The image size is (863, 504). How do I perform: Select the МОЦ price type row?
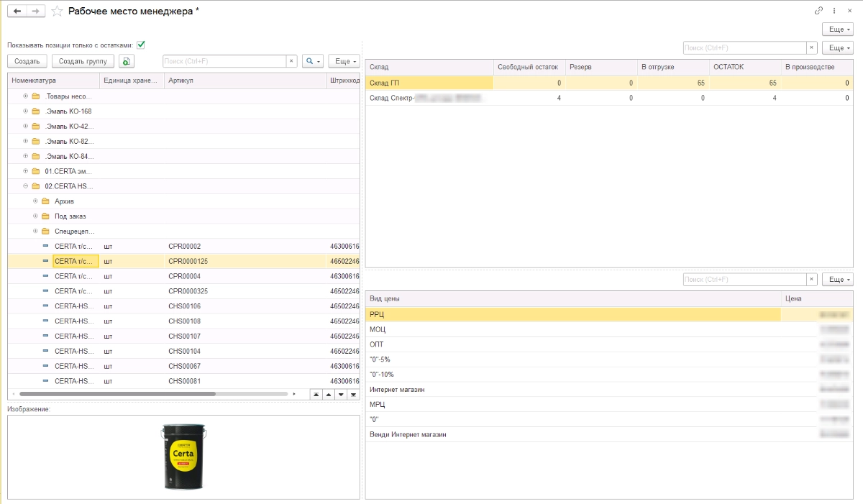(x=609, y=329)
